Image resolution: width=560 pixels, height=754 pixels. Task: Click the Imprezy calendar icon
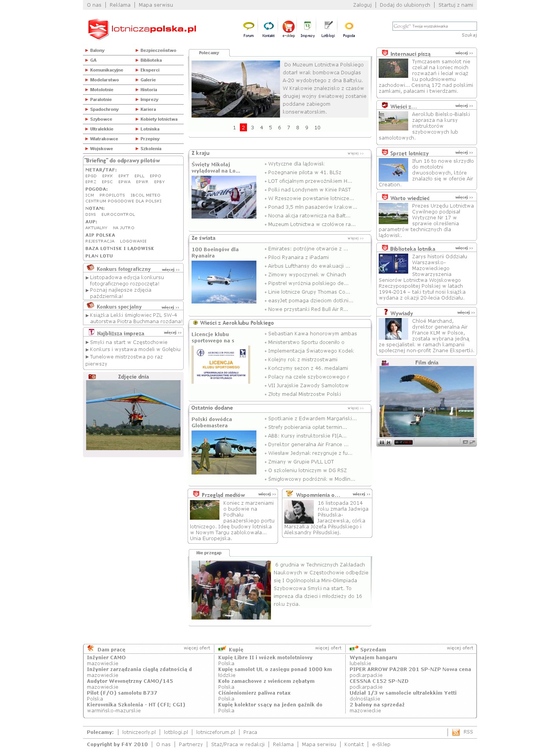308,27
